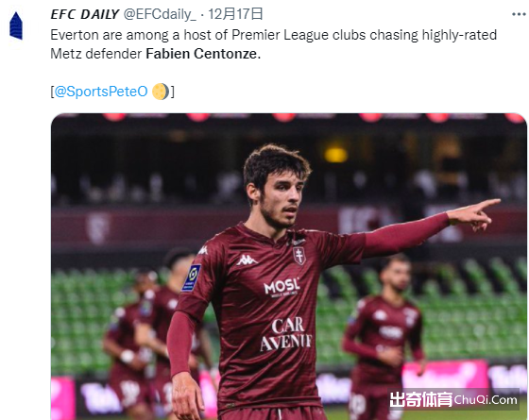
Task: Click the moon emoji after SportsPeteO
Action: pos(161,92)
